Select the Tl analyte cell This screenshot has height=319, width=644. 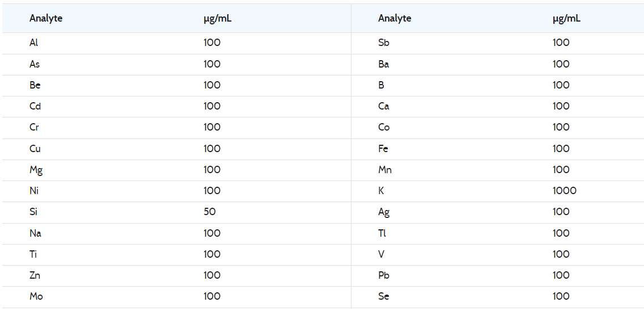[x=382, y=233]
